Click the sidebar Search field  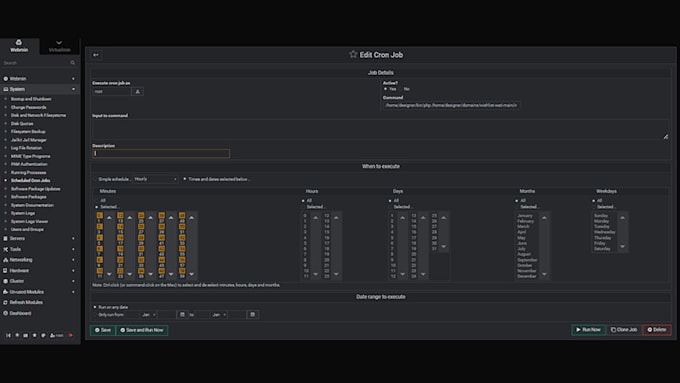click(x=37, y=63)
